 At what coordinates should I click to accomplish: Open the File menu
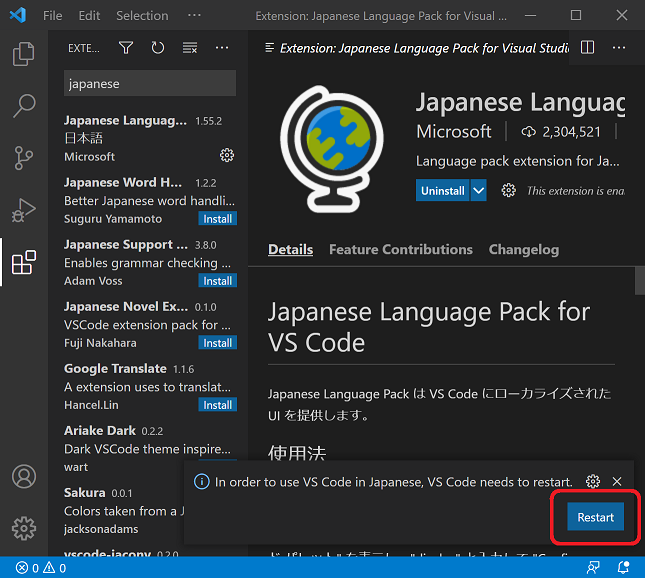click(x=53, y=16)
